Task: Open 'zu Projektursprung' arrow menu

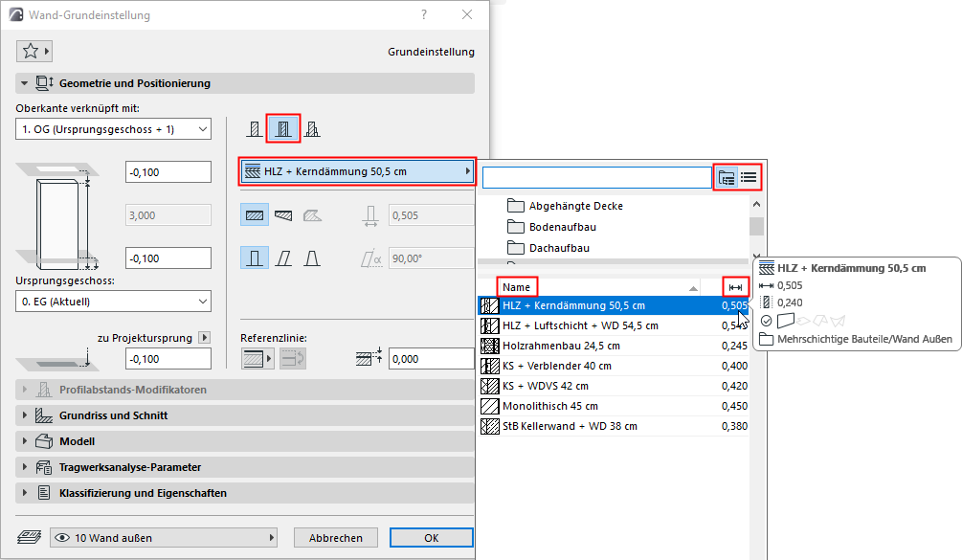Action: (x=205, y=338)
